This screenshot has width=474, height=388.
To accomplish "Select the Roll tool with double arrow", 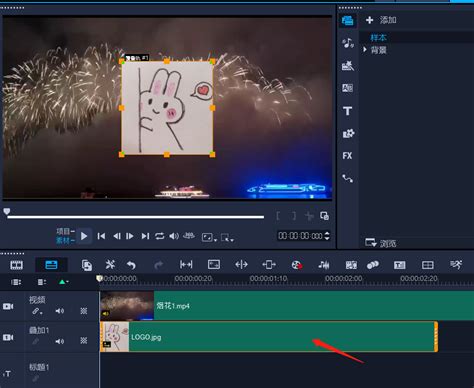I will (241, 265).
